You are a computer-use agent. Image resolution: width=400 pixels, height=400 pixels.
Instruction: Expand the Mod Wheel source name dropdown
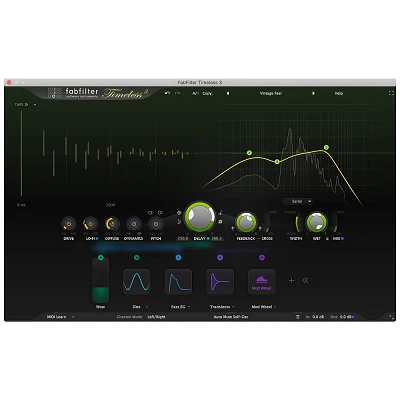[x=275, y=307]
